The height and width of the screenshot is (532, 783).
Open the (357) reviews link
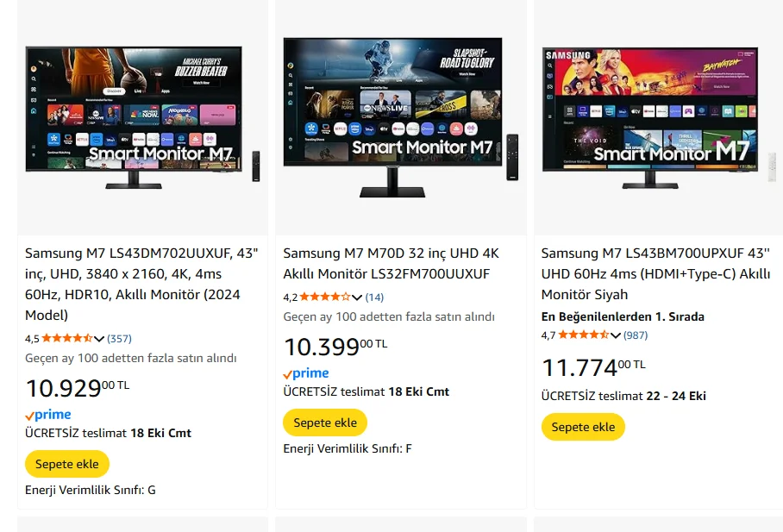tap(119, 339)
